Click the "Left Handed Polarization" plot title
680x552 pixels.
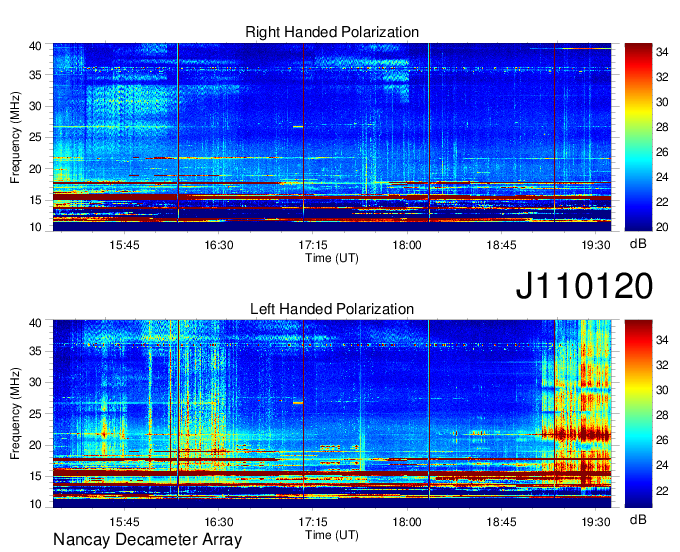point(332,309)
